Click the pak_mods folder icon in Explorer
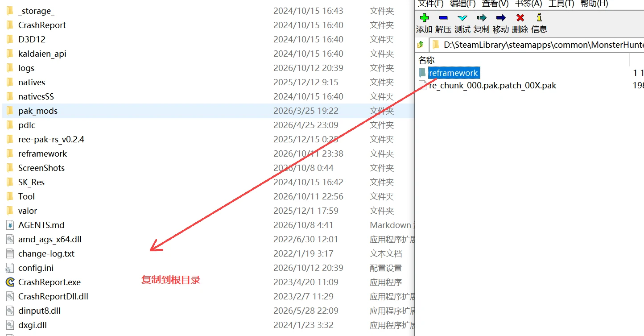644x336 pixels. [10, 111]
